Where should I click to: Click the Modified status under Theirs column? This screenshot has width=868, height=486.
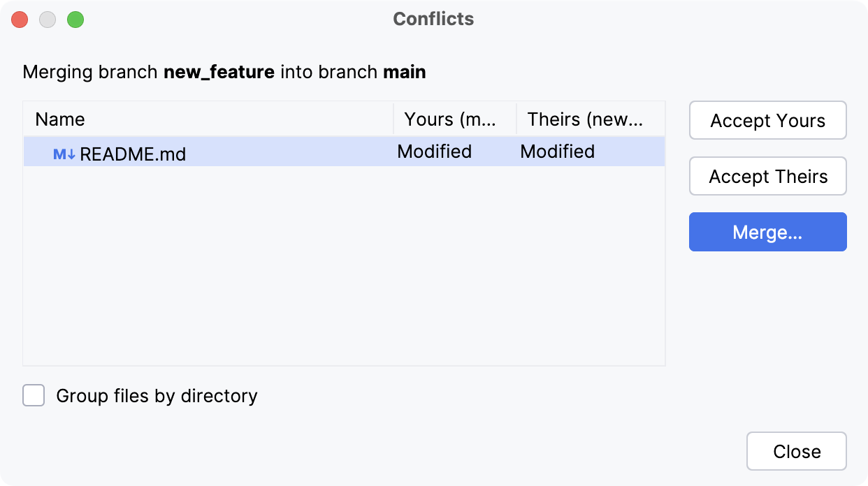coord(557,152)
